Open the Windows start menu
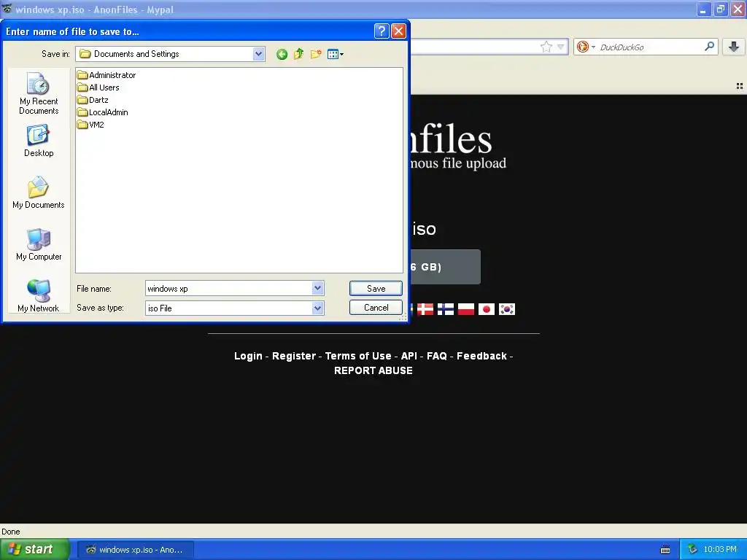Viewport: 747px width, 560px height. 35,550
